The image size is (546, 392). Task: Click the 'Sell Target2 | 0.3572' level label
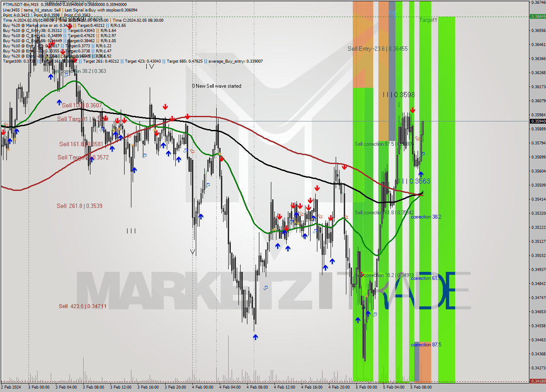[83, 158]
